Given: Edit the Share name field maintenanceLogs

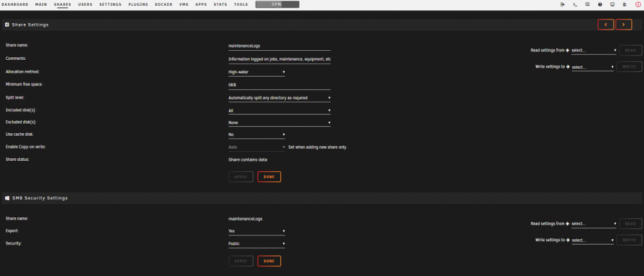Looking at the screenshot, I should [x=279, y=46].
